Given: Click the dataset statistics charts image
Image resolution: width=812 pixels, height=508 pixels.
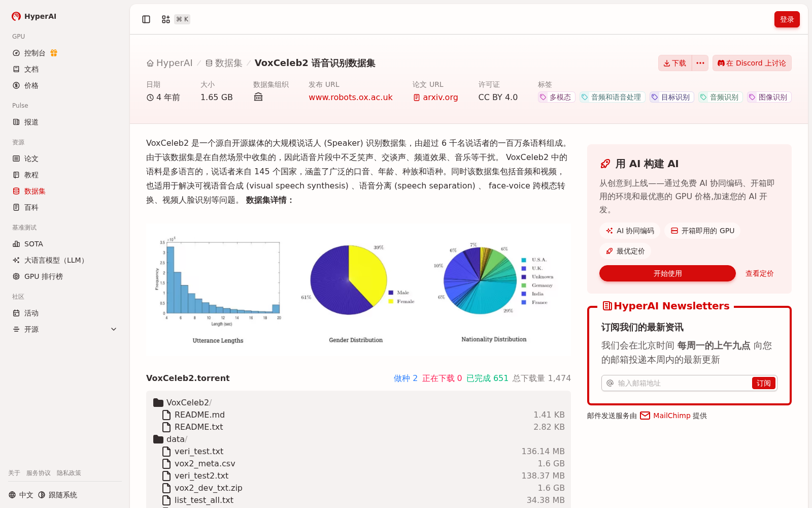Looking at the screenshot, I should click(358, 290).
